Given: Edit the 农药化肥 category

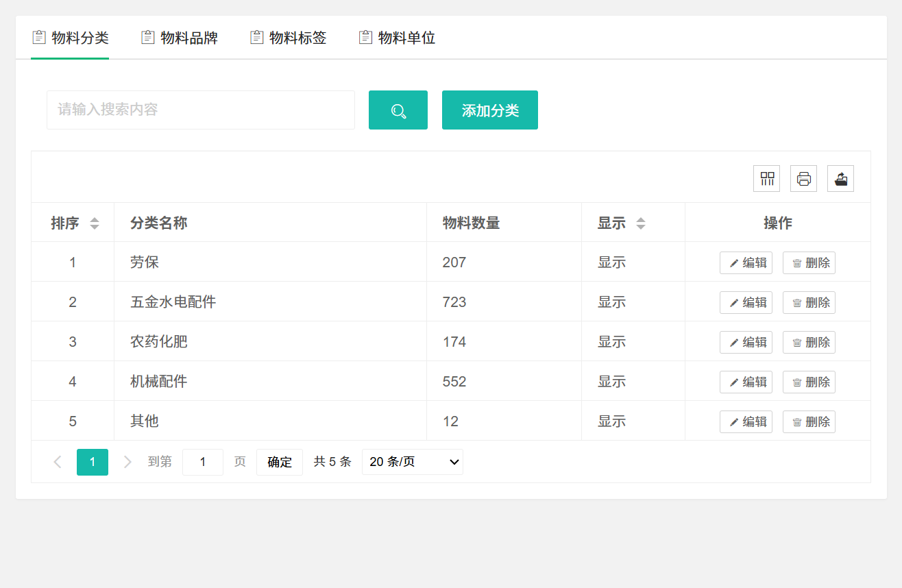Looking at the screenshot, I should (x=746, y=342).
